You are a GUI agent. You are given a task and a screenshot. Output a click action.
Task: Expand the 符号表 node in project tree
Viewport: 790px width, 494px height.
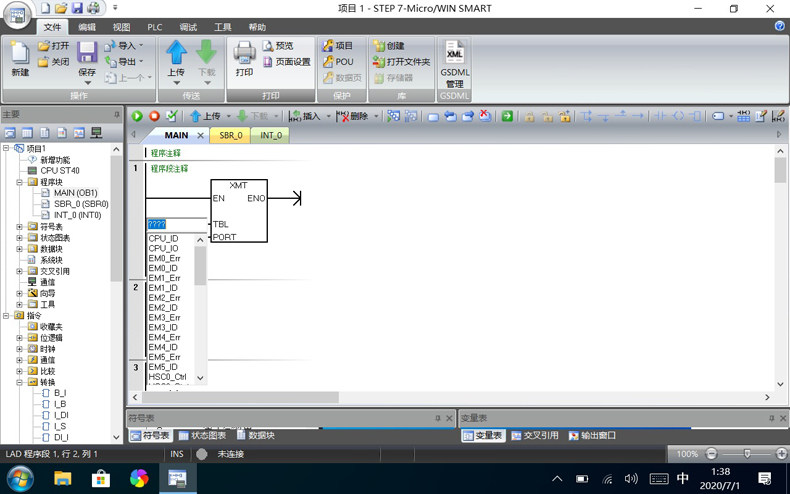(x=19, y=226)
